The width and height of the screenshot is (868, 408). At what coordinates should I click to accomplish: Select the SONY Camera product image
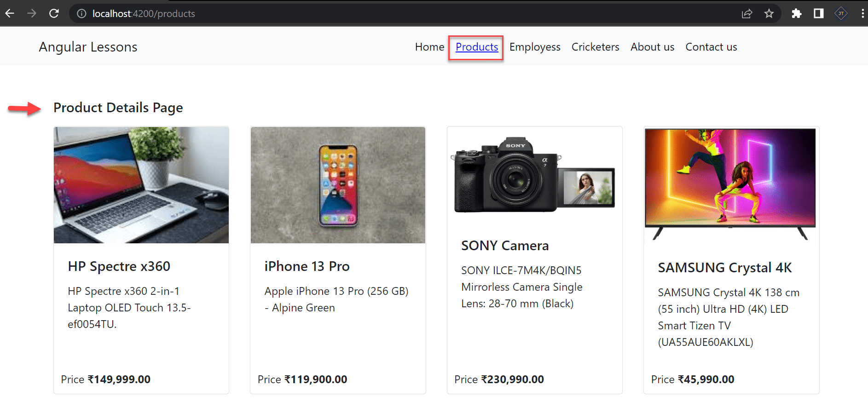pyautogui.click(x=534, y=176)
